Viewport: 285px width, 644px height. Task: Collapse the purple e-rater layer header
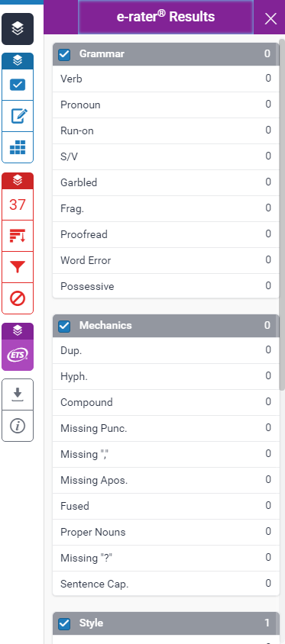[18, 330]
